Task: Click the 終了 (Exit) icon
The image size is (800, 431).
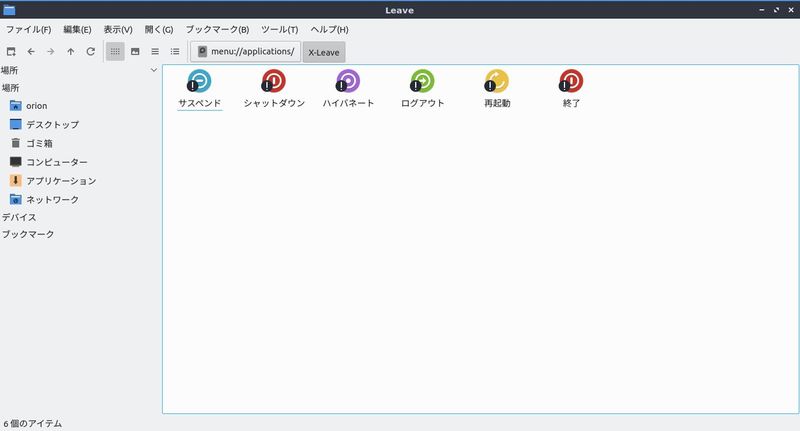Action: 571,82
